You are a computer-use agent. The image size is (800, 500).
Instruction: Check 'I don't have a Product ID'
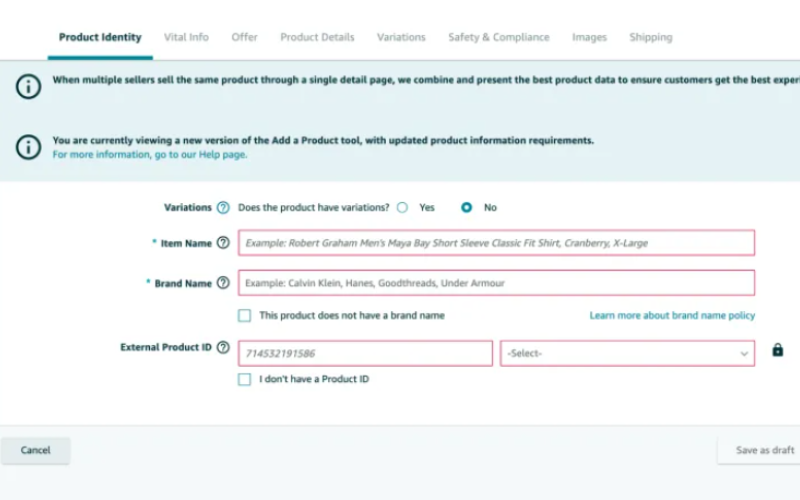[244, 379]
